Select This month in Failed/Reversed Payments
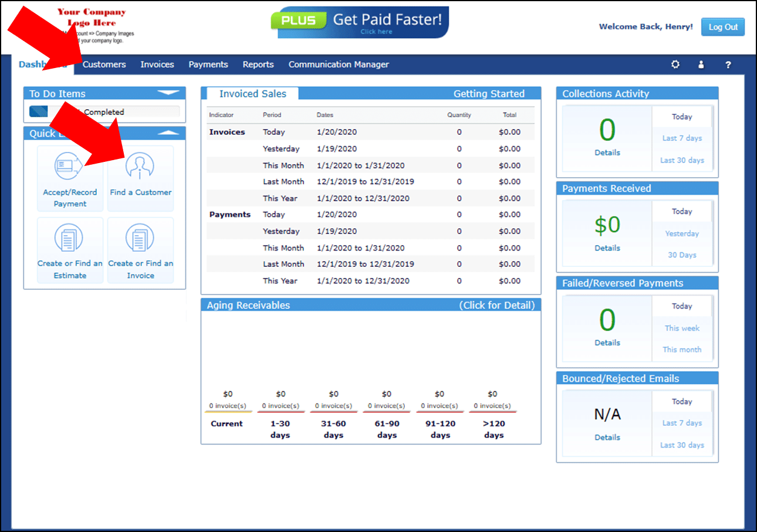757x532 pixels. click(682, 350)
